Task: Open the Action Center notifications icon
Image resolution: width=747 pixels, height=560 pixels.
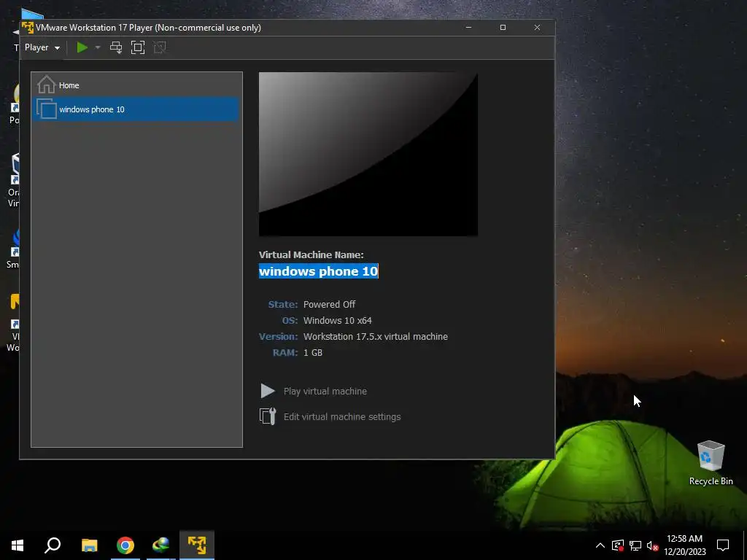Action: (723, 545)
